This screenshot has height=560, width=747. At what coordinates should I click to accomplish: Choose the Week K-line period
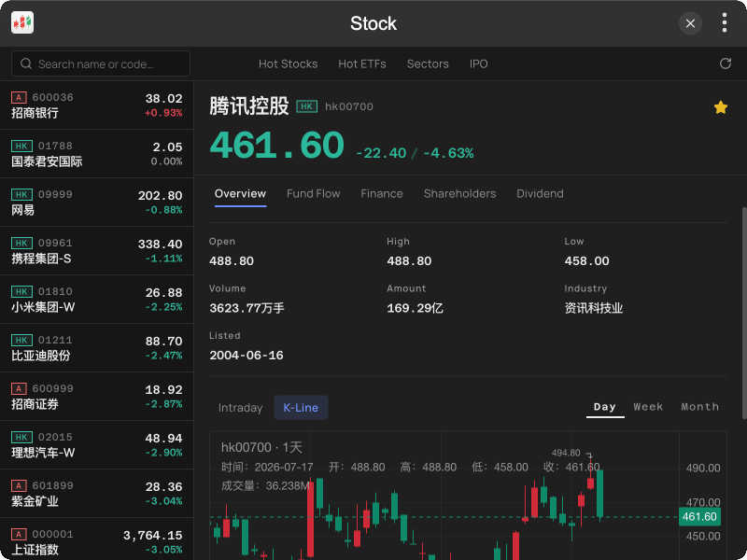tap(648, 407)
